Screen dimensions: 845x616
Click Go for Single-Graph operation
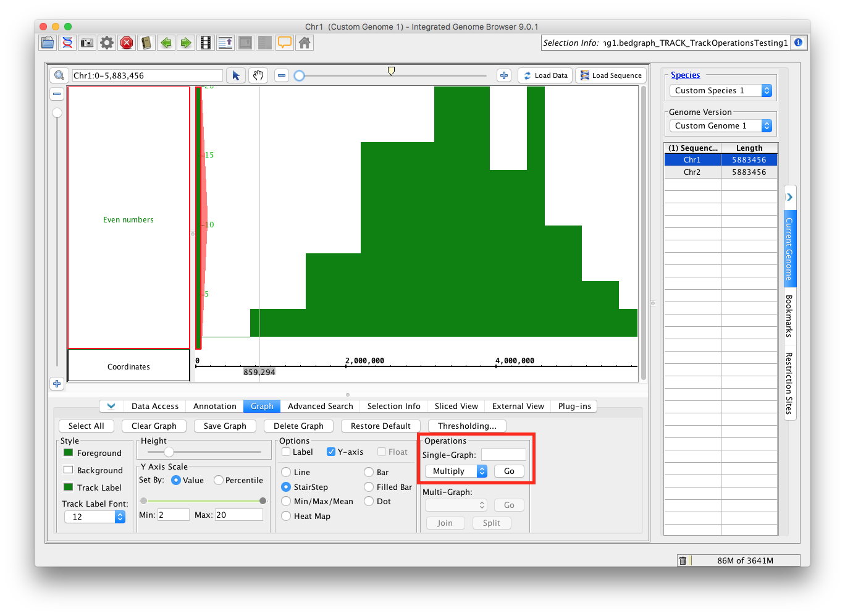pyautogui.click(x=509, y=471)
